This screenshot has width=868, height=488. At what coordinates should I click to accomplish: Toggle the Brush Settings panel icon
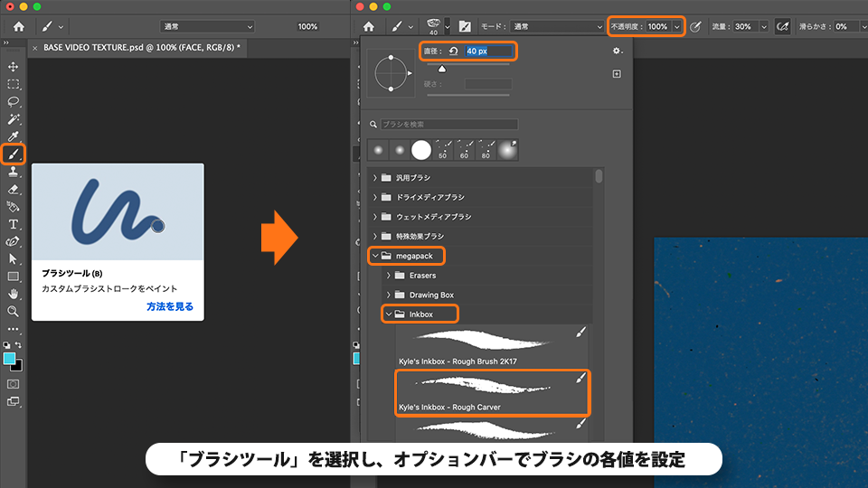tap(465, 26)
